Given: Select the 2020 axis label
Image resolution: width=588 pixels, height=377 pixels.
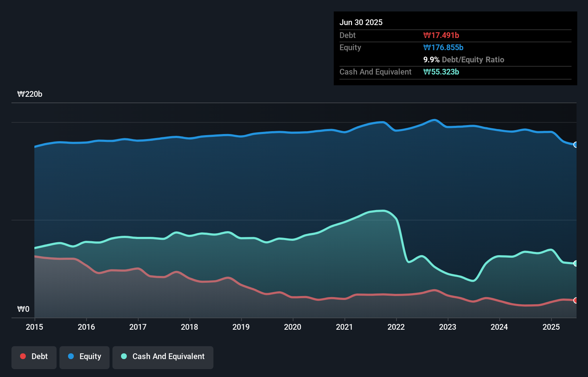Looking at the screenshot, I should click(x=293, y=327).
